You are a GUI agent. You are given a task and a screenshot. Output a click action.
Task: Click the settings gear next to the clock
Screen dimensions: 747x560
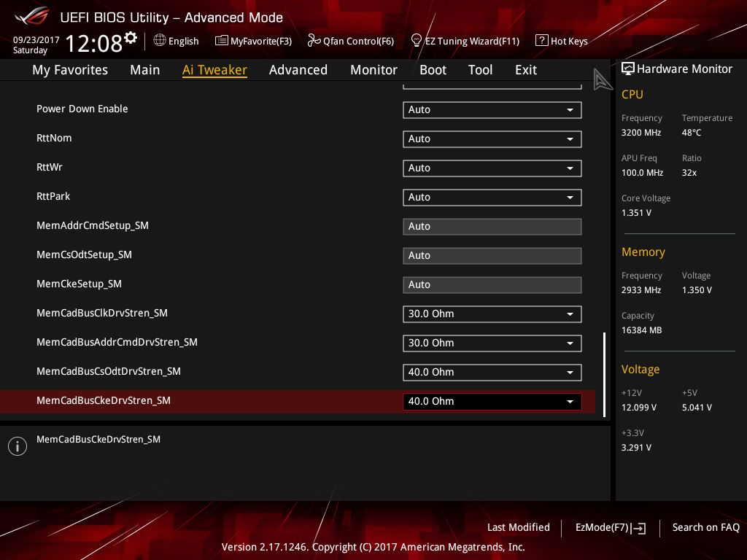point(131,38)
